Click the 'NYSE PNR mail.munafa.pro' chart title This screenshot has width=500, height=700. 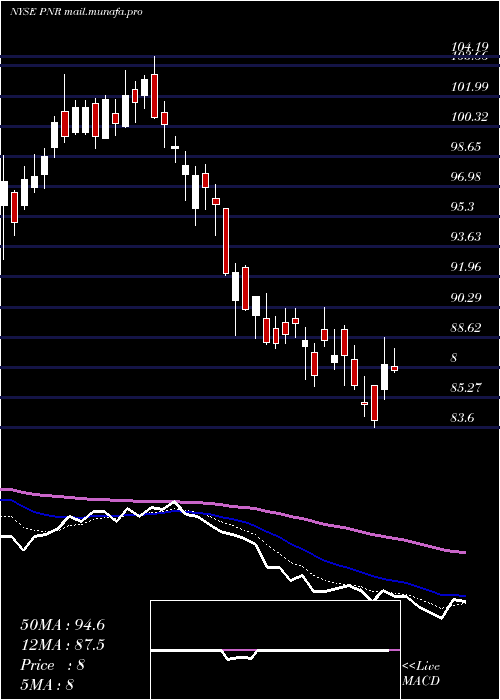[76, 12]
